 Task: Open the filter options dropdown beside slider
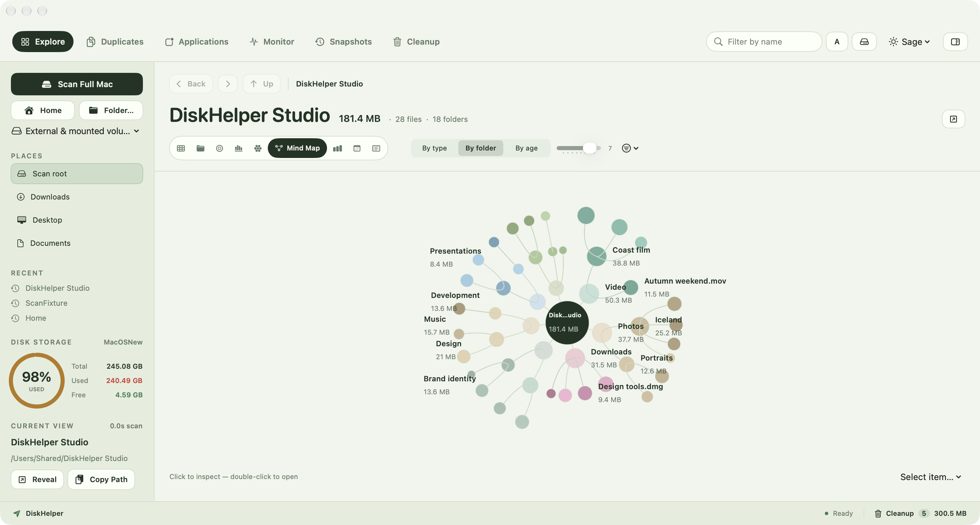click(x=630, y=148)
